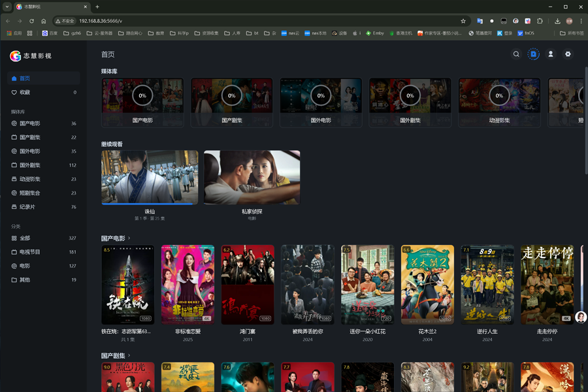Show 电视节目 category in the sidebar

point(44,252)
